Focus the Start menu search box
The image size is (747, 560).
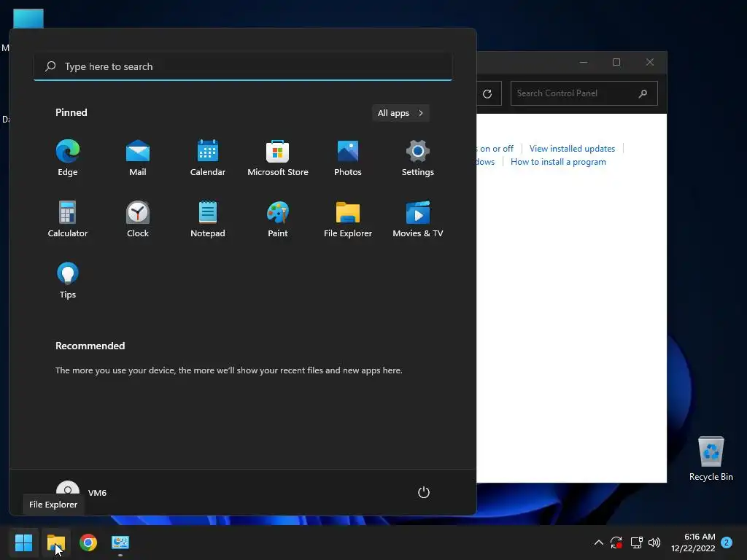point(243,66)
